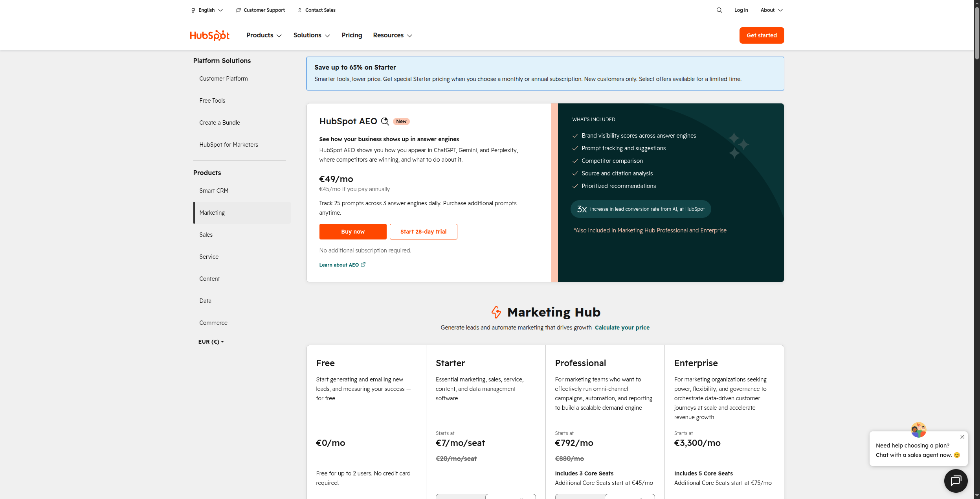The height and width of the screenshot is (499, 980).
Task: Open the live chat bubble icon
Action: click(956, 481)
